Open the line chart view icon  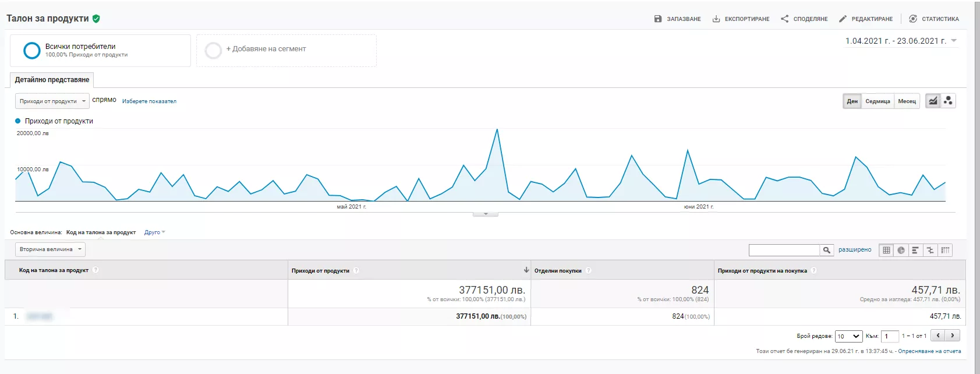[x=933, y=101]
